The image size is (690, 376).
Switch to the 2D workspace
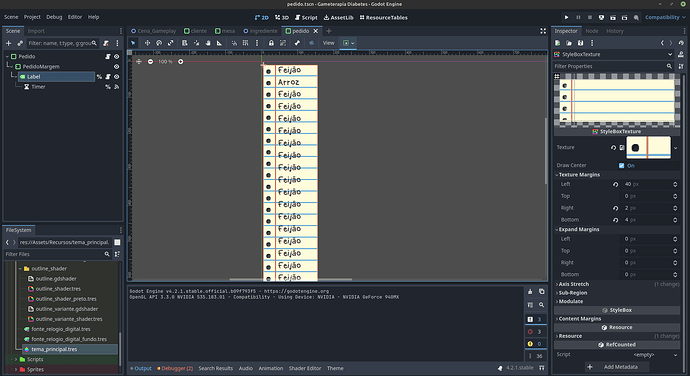pyautogui.click(x=262, y=17)
